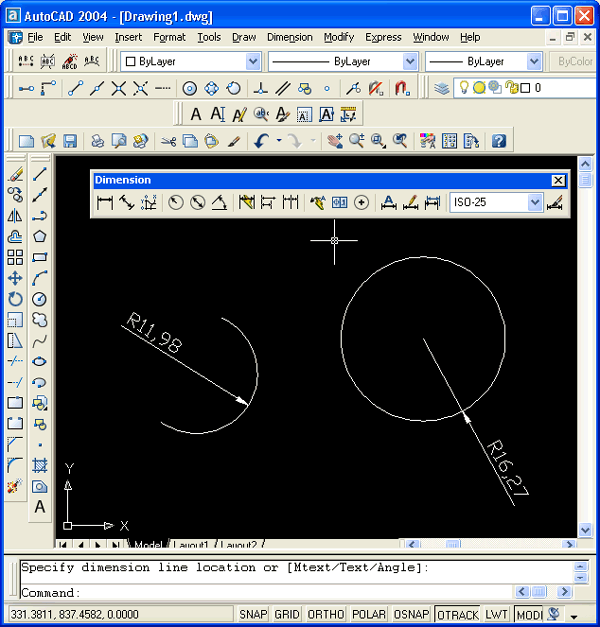Select the Polygon draw tool

point(40,236)
